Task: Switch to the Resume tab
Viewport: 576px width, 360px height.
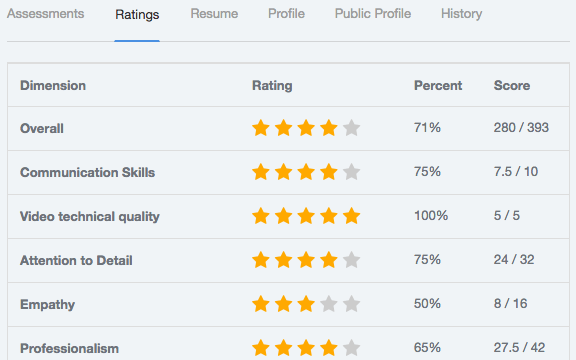Action: click(214, 14)
